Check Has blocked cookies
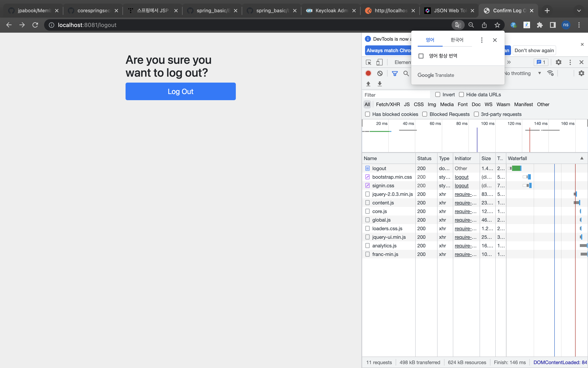Image resolution: width=588 pixels, height=368 pixels. point(368,114)
